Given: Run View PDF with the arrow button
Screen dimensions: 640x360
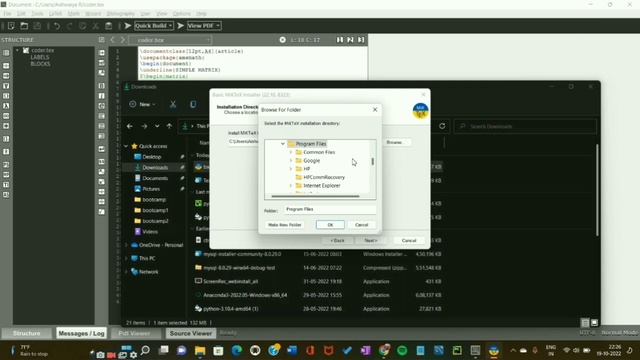Looking at the screenshot, I should click(180, 26).
